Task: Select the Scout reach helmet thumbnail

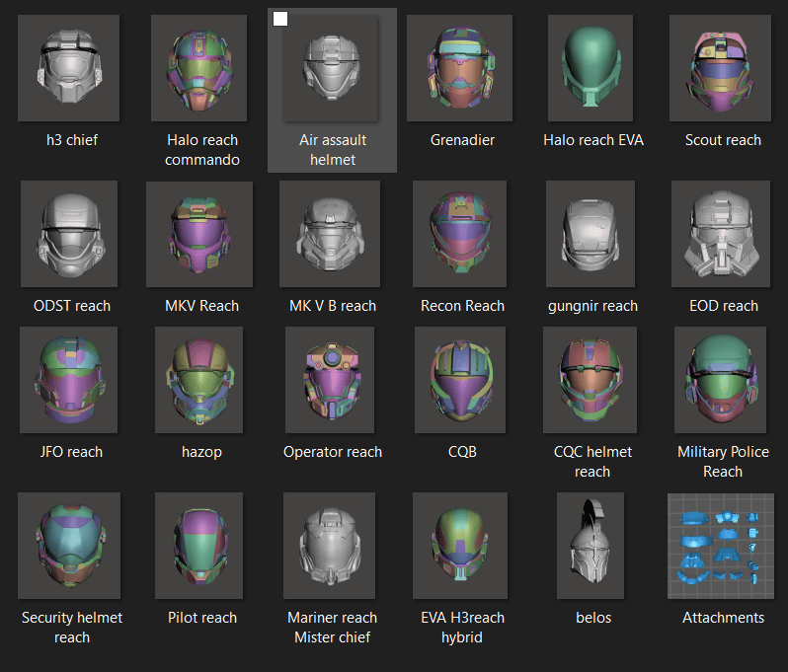Action: (720, 68)
